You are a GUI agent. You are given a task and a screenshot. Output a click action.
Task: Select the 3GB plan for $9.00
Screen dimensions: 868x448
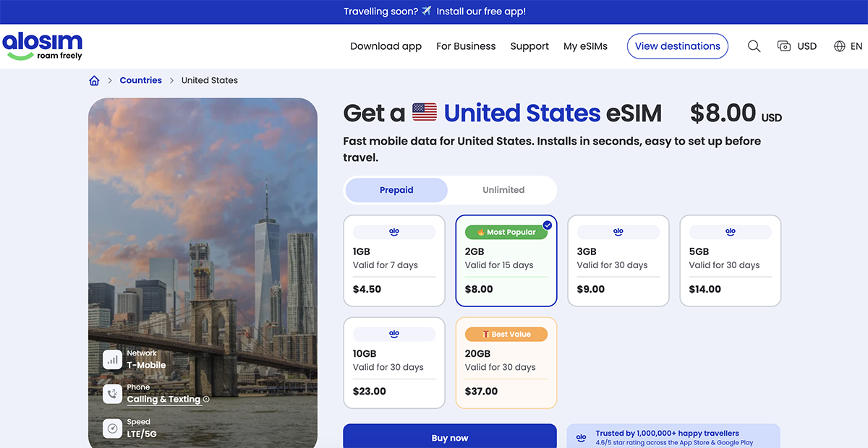(x=618, y=260)
